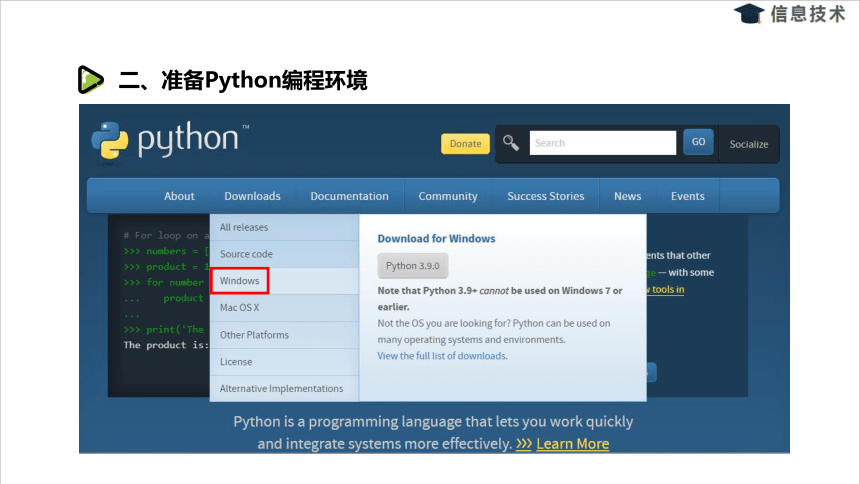Open the Downloads menu
This screenshot has height=484, width=860.
(252, 196)
